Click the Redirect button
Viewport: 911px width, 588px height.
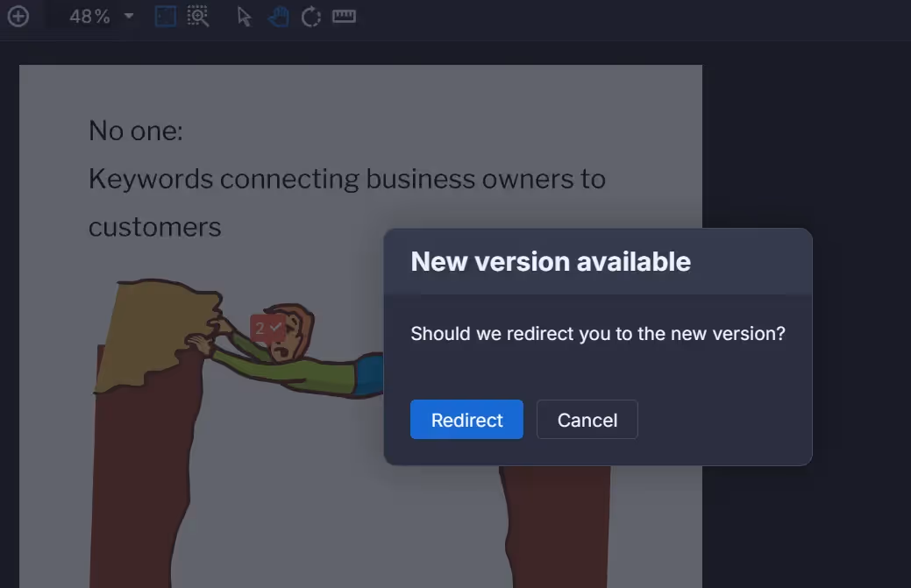(x=466, y=419)
